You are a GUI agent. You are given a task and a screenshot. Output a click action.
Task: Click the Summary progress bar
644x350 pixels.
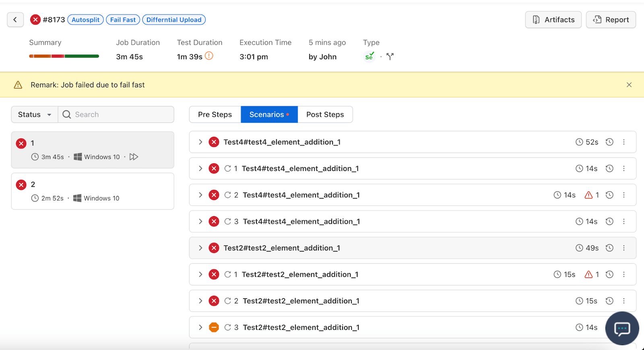[x=64, y=56]
